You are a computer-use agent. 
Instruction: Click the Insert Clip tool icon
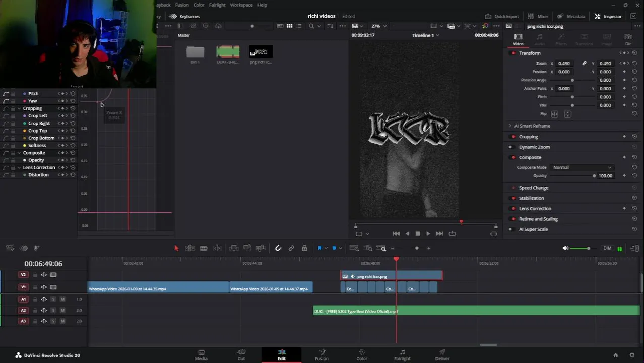(234, 248)
